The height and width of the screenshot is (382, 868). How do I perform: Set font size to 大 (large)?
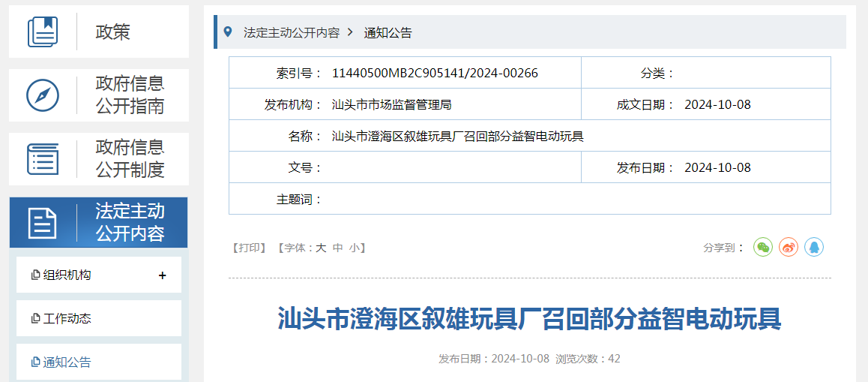coord(321,248)
